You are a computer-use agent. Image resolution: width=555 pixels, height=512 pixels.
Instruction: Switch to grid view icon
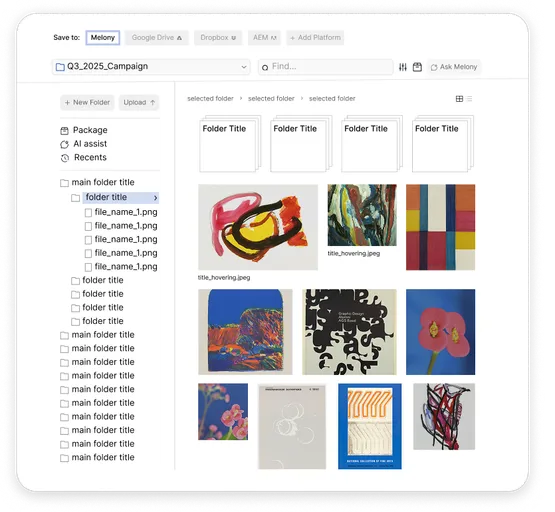(459, 99)
